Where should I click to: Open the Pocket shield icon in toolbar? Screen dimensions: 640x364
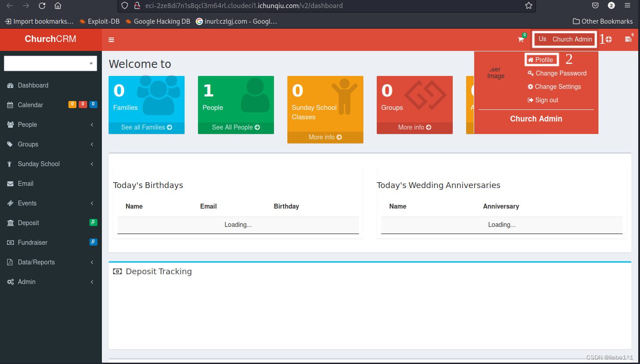(x=595, y=6)
